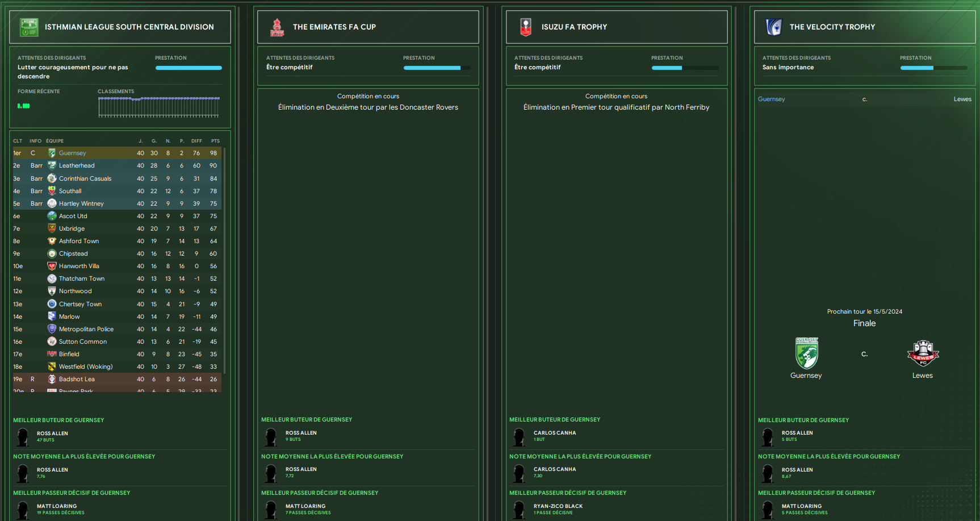The height and width of the screenshot is (521, 980).
Task: Click Ryan-Zico Black's player portrait
Action: coord(520,510)
